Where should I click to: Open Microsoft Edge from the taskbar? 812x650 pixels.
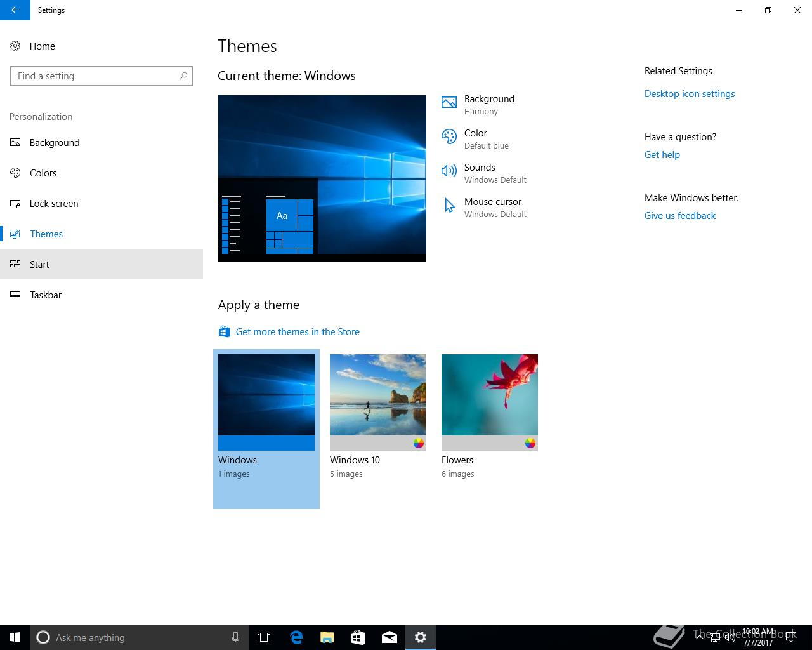coord(296,637)
